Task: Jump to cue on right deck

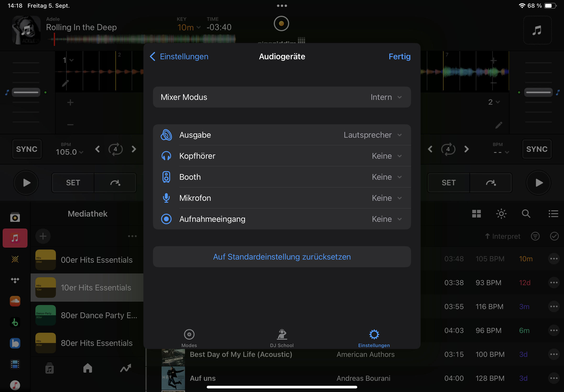Action: click(491, 183)
